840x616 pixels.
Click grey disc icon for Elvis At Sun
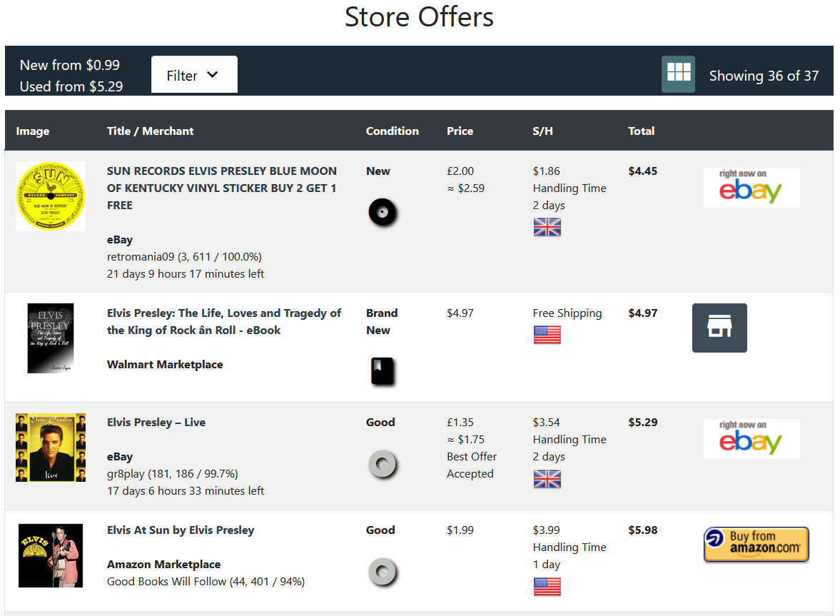click(x=382, y=572)
